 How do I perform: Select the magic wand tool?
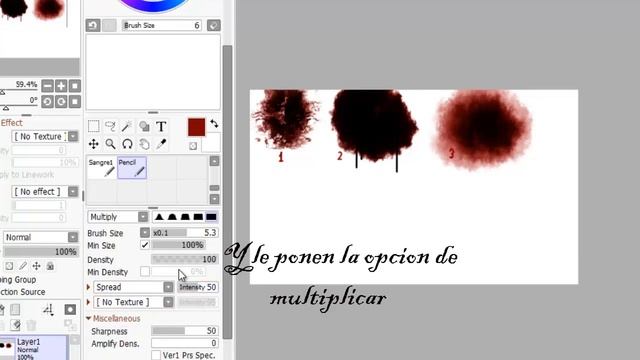click(127, 127)
